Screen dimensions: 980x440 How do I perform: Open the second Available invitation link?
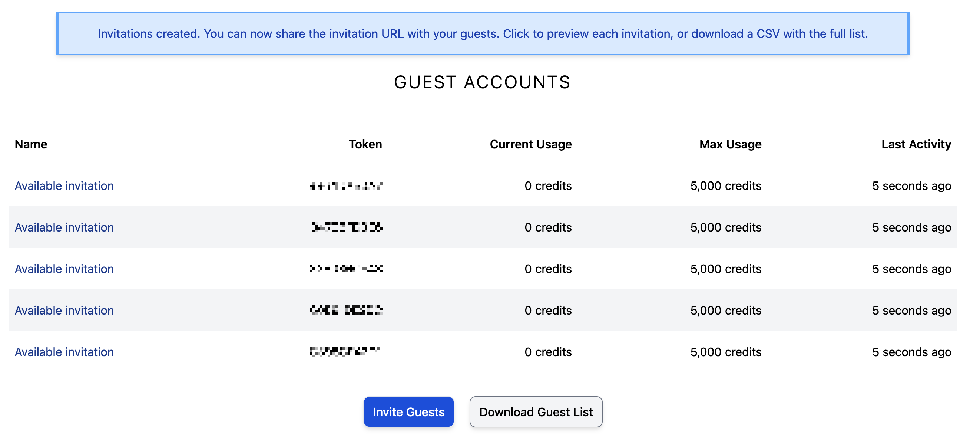click(x=64, y=227)
